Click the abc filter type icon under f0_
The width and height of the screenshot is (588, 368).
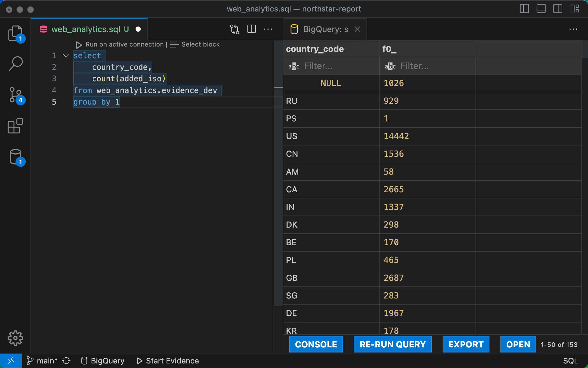pyautogui.click(x=390, y=66)
